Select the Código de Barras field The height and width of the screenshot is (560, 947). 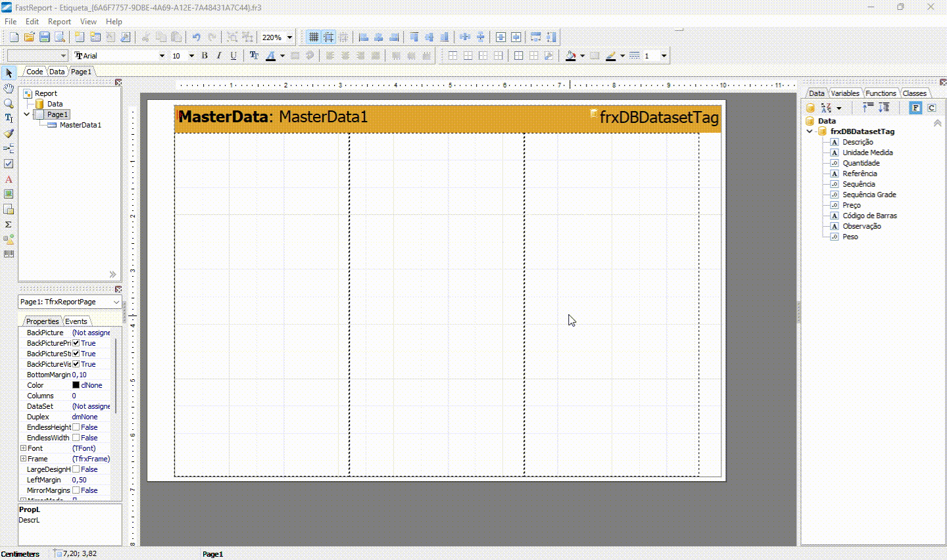(869, 216)
